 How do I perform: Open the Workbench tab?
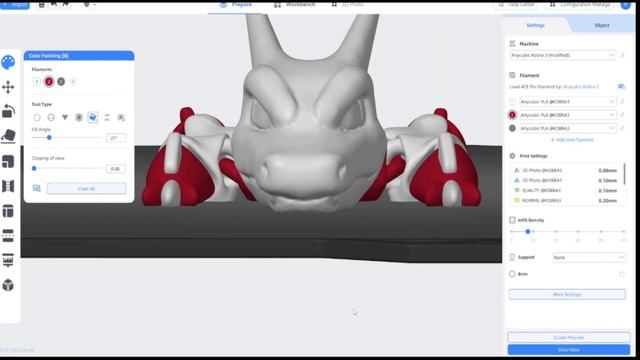pos(295,5)
